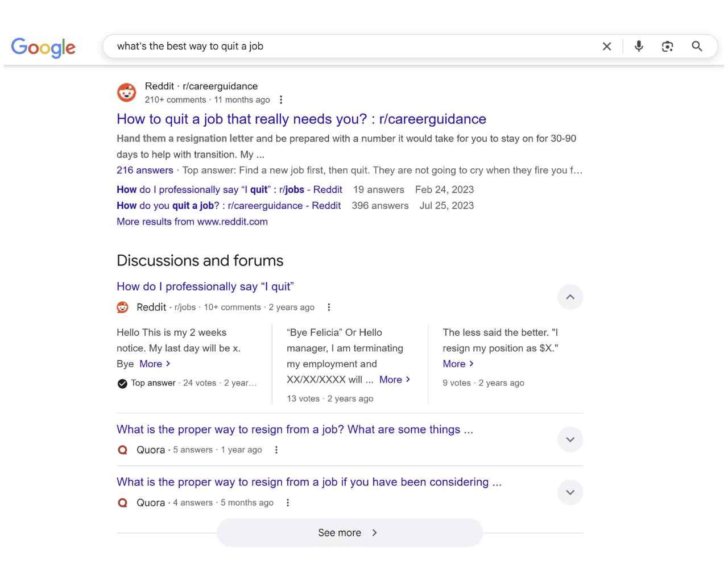Click the Reddit logo next to the r/jobs discussion
Viewport: 728px width, 582px height.
(x=122, y=307)
